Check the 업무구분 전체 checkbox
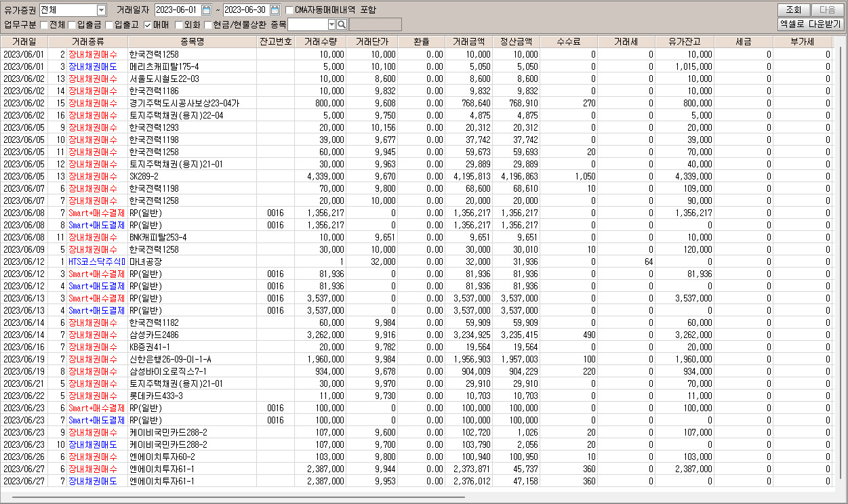This screenshot has height=504, width=848. (44, 25)
